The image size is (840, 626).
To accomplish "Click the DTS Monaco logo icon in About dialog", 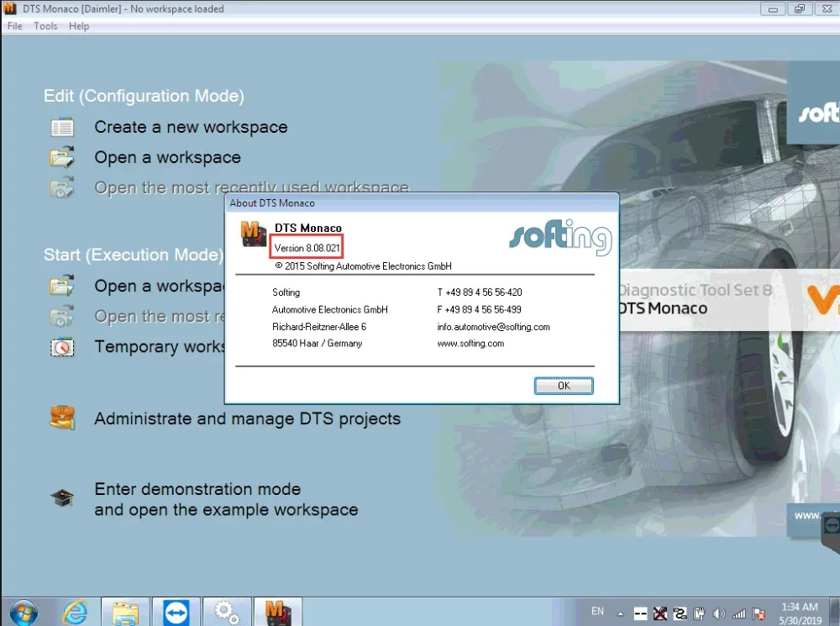I will [x=254, y=234].
